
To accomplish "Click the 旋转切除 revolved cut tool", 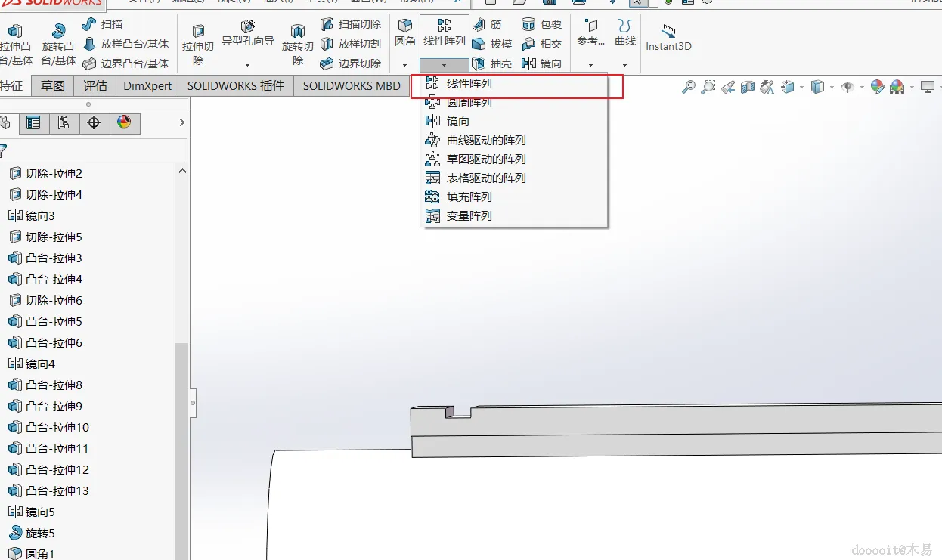I will pos(298,45).
